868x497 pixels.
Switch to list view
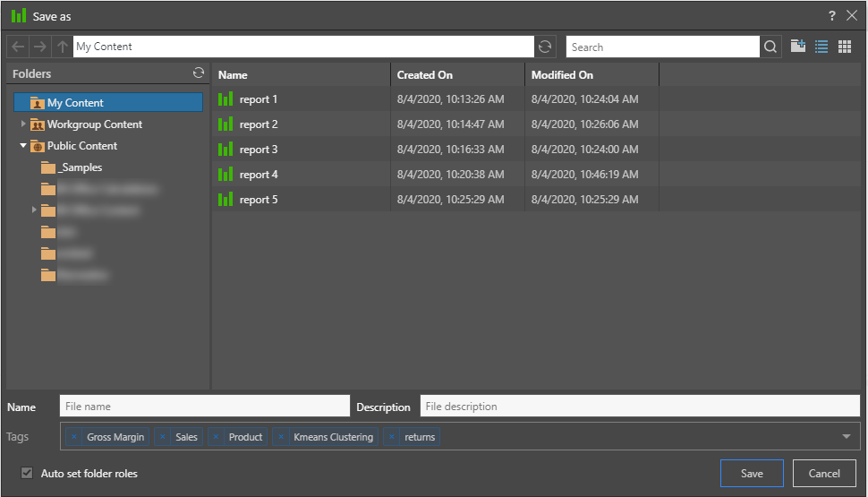pyautogui.click(x=821, y=47)
